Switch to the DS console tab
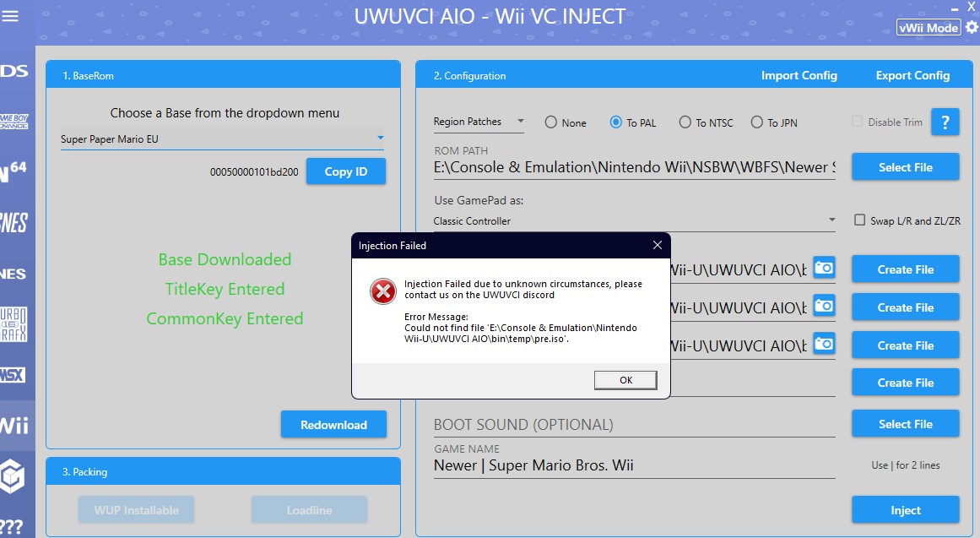Screen dimensions: 980x538 click(15, 71)
